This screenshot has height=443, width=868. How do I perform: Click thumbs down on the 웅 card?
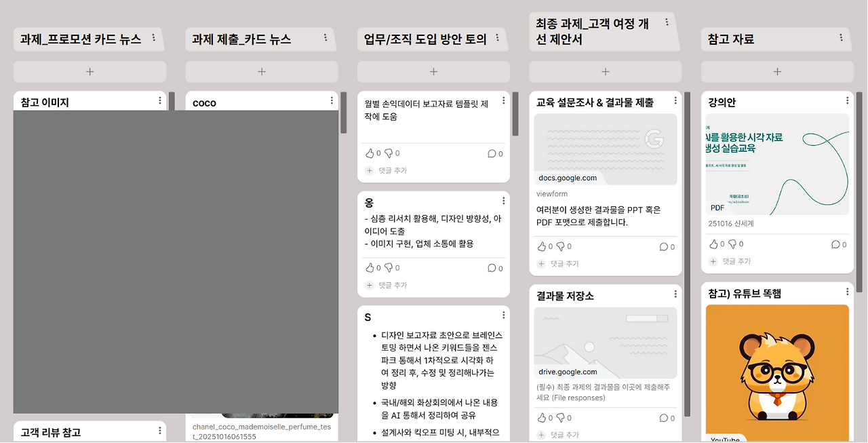(388, 267)
